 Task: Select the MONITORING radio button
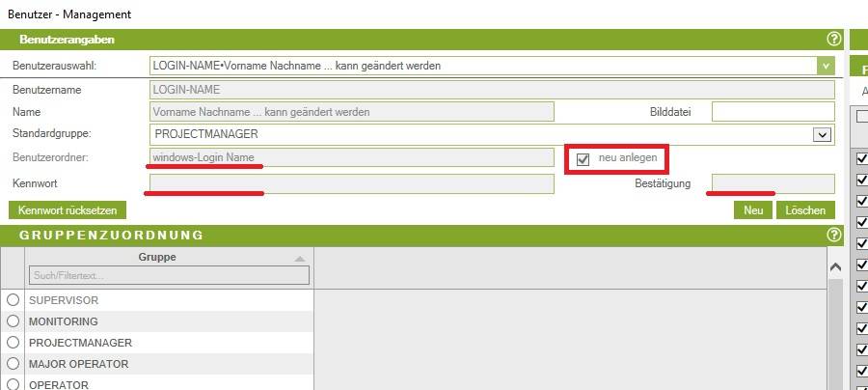coord(14,321)
